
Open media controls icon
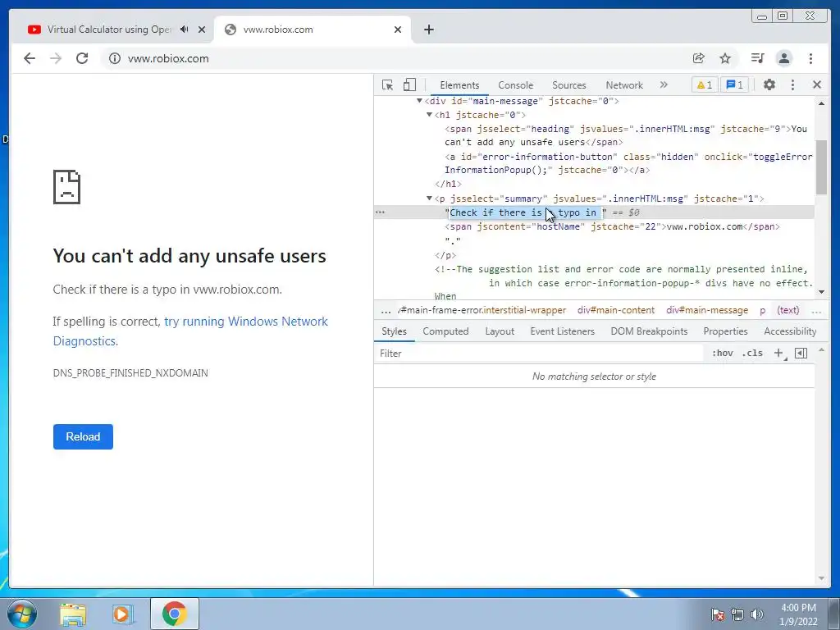click(x=757, y=58)
